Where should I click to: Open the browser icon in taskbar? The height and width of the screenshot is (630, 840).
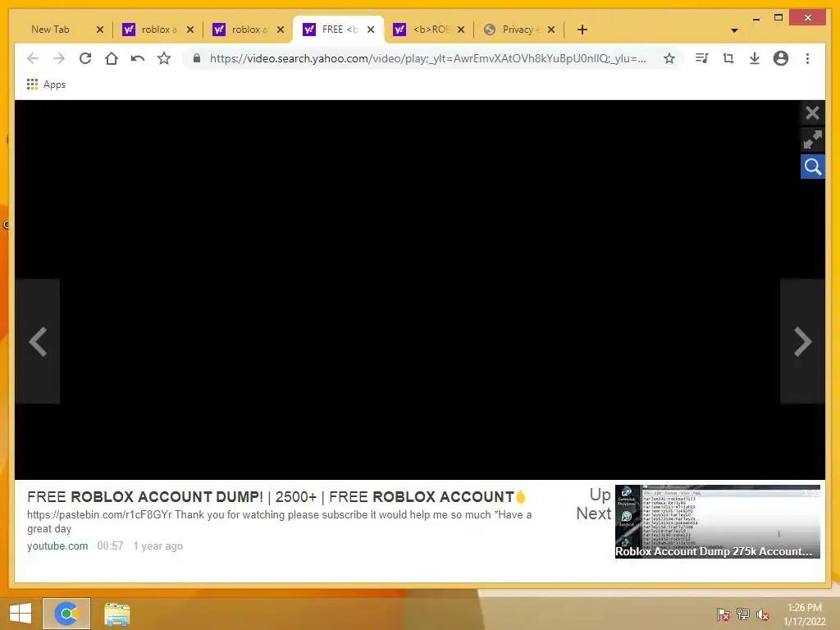click(66, 614)
